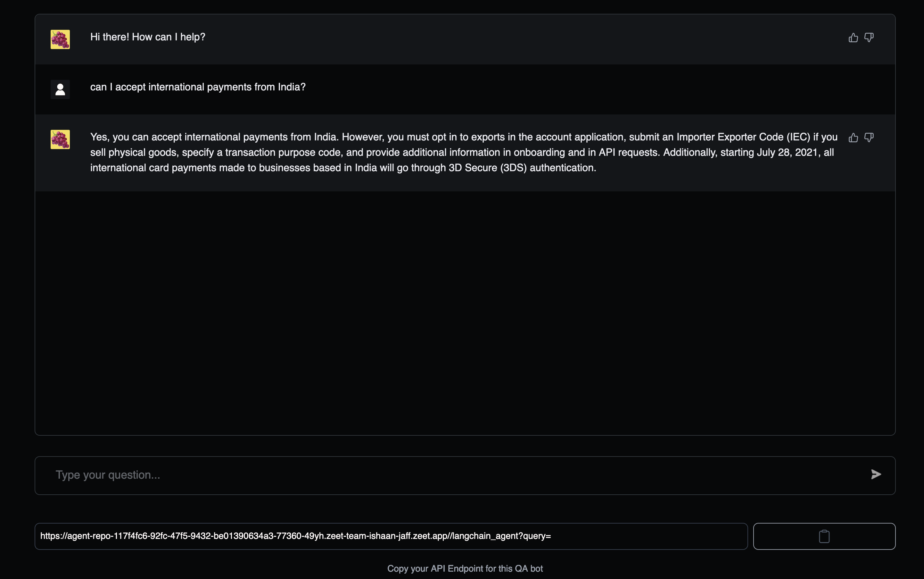Dislike the India payments answer
The width and height of the screenshot is (924, 579).
coord(869,138)
